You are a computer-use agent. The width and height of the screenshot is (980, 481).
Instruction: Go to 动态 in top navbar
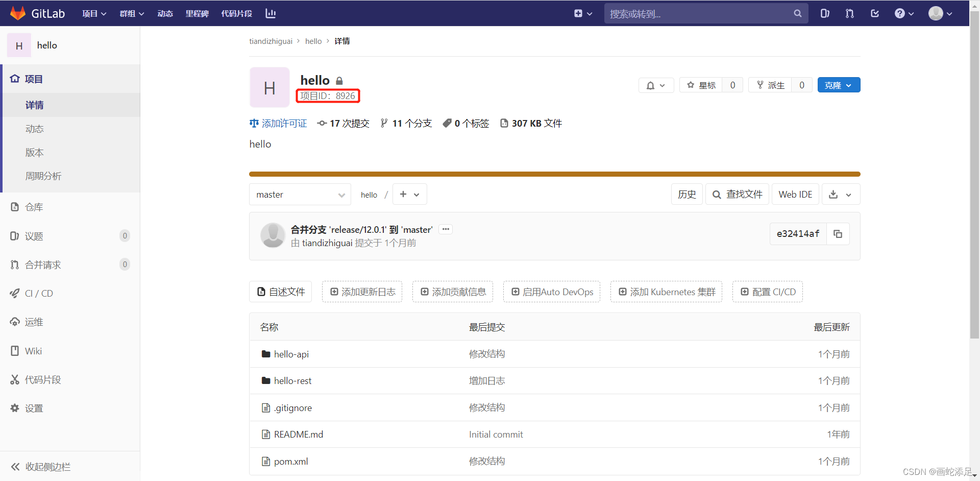click(x=165, y=14)
